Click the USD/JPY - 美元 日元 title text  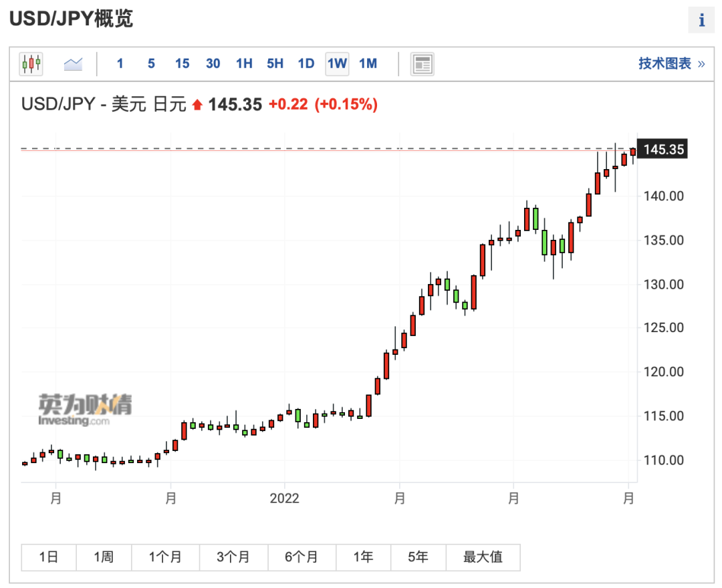pyautogui.click(x=104, y=104)
